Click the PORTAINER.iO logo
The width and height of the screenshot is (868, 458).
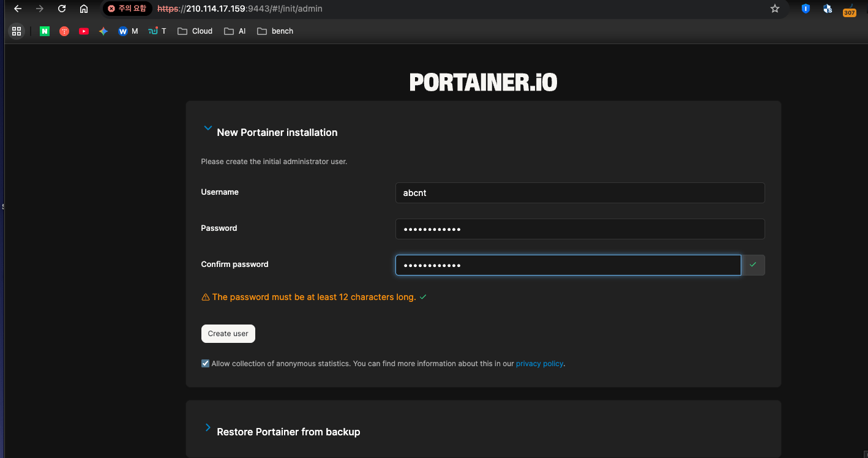[484, 83]
